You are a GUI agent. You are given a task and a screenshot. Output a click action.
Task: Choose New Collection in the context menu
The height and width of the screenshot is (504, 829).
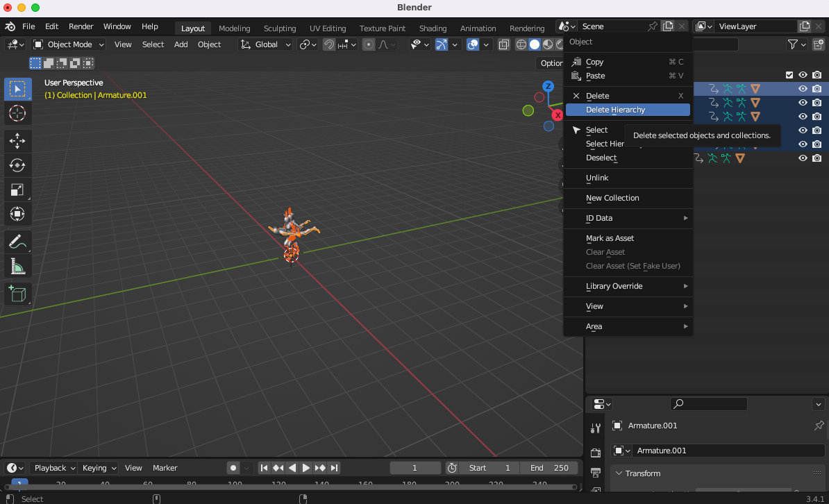[x=628, y=198]
